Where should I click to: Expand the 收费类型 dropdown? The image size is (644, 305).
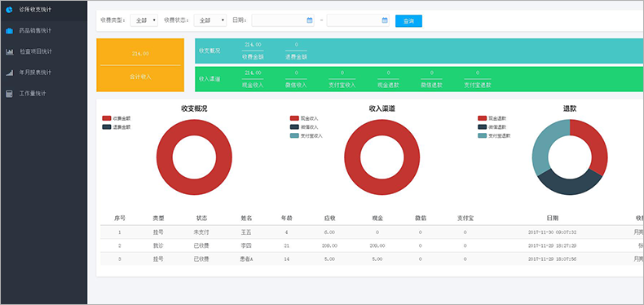[x=144, y=20]
